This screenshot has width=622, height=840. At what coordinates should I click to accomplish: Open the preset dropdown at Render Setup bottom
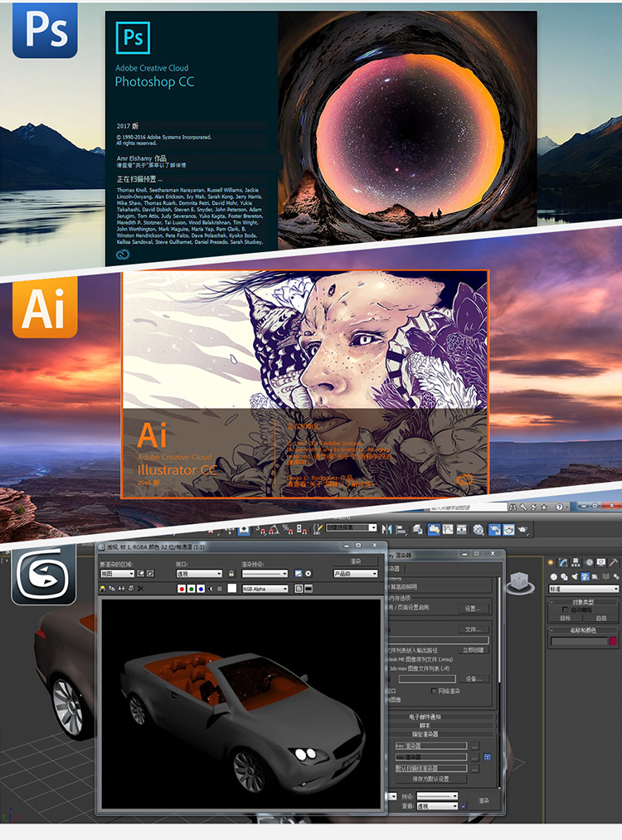[437, 796]
